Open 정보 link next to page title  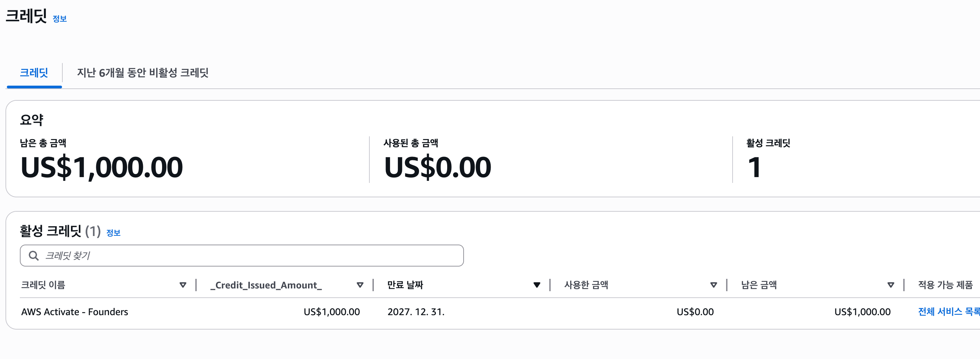point(60,18)
